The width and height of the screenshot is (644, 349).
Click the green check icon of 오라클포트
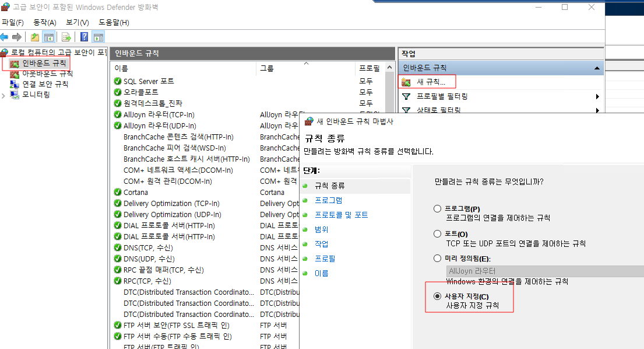pos(118,92)
